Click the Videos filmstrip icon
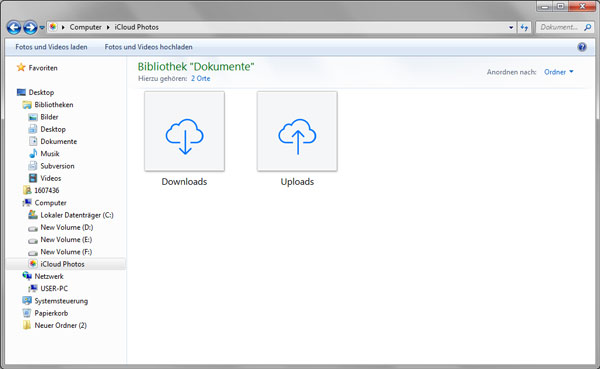The height and width of the screenshot is (369, 600). [x=33, y=178]
